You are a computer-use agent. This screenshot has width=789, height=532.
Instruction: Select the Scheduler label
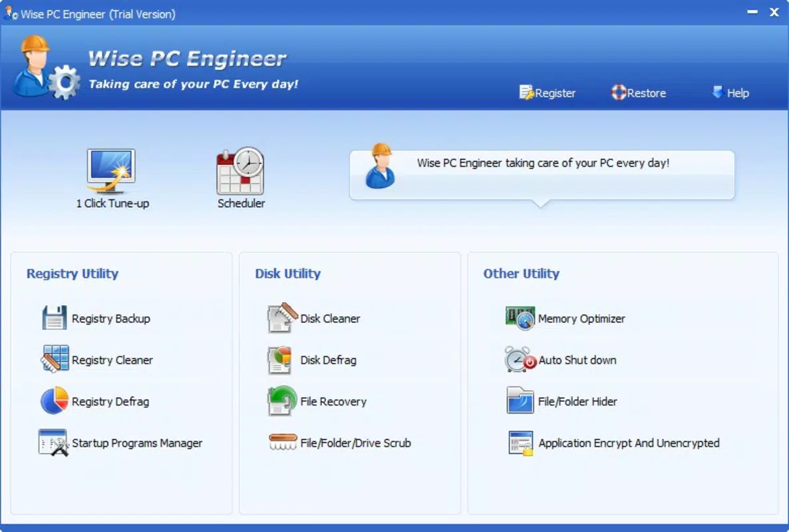241,203
